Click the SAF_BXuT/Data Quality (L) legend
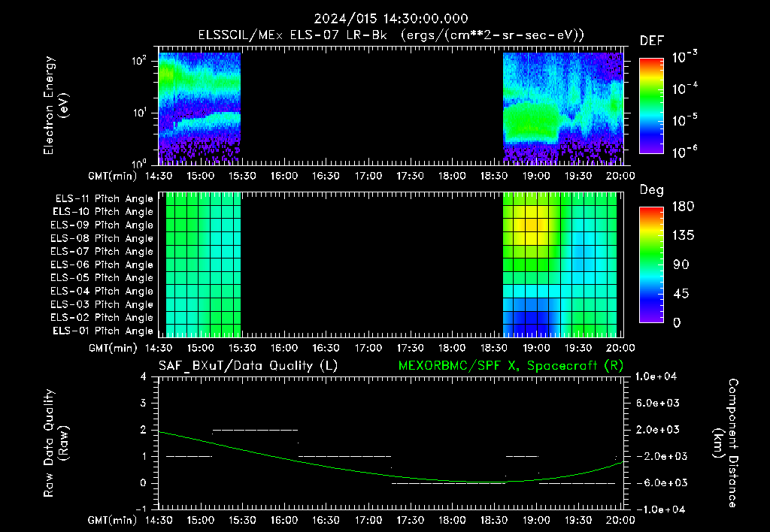Screen dimensions: 770x532 pos(248,366)
